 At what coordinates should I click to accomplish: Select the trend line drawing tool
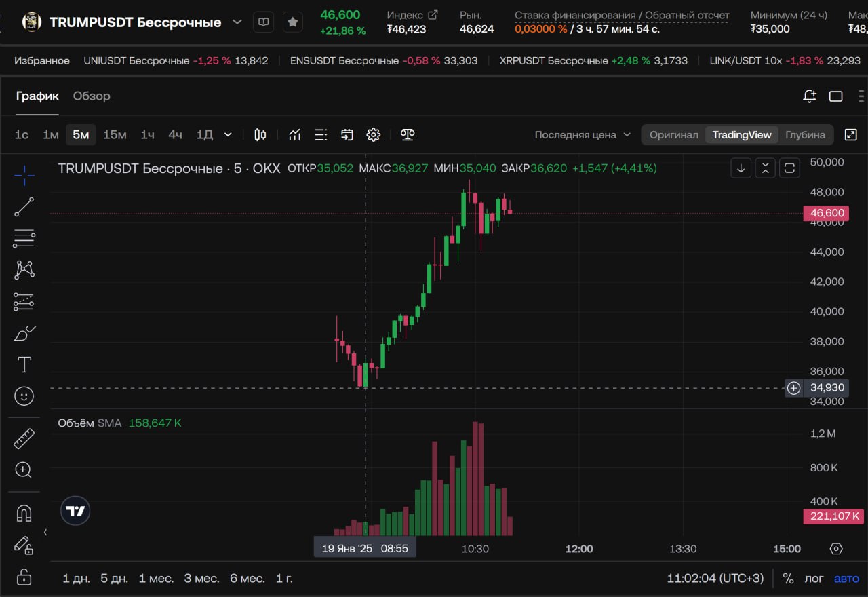point(24,207)
